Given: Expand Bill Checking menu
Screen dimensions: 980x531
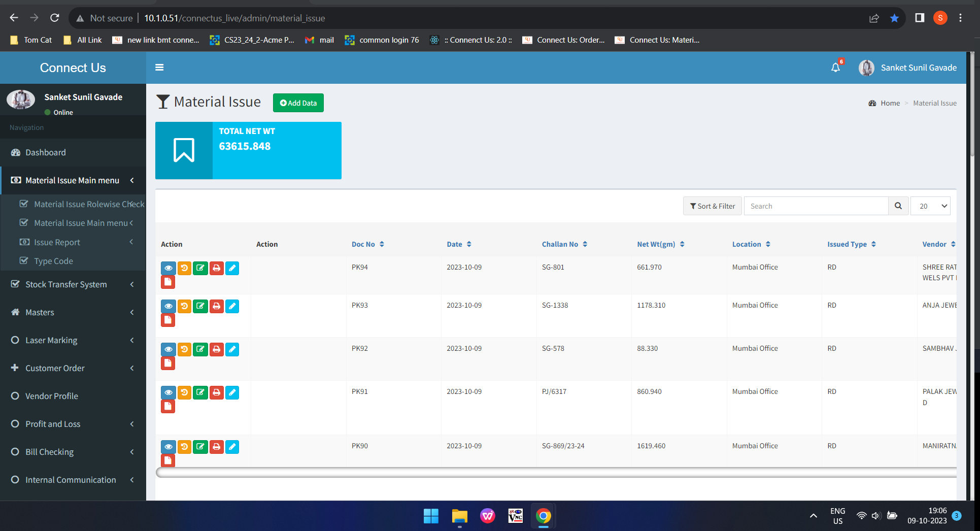Looking at the screenshot, I should point(73,452).
